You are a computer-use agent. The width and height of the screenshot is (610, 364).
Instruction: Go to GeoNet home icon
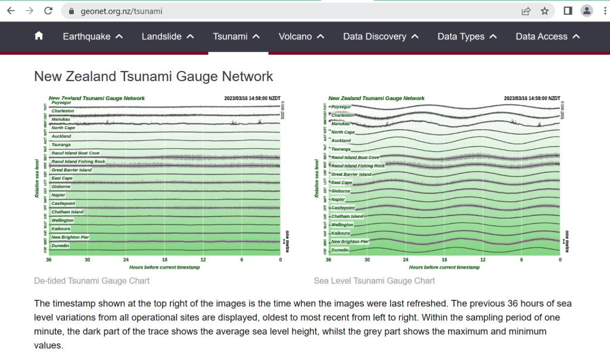pos(39,36)
